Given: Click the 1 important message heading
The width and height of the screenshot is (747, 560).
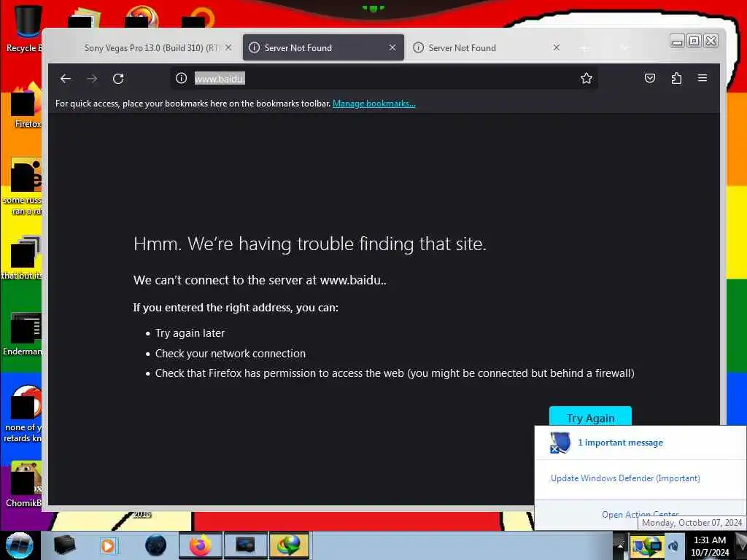Looking at the screenshot, I should [x=620, y=443].
